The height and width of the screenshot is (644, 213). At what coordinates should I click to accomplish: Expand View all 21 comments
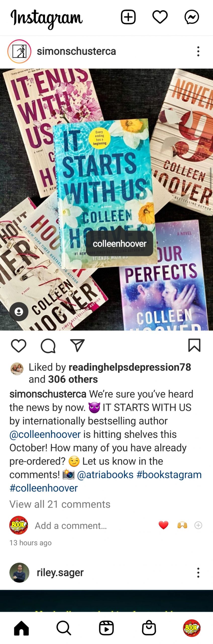[x=60, y=504]
